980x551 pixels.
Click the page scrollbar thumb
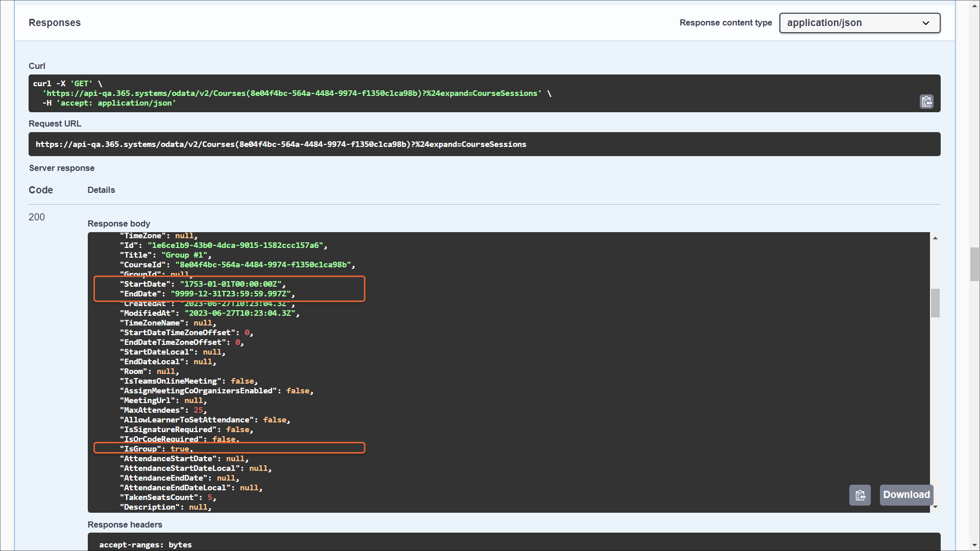pos(974,264)
